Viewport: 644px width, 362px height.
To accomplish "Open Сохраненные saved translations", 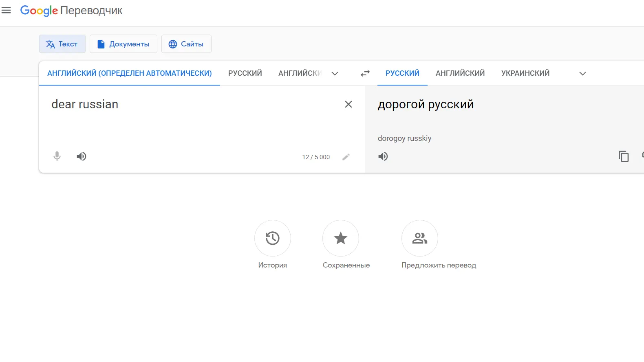I will [346, 245].
